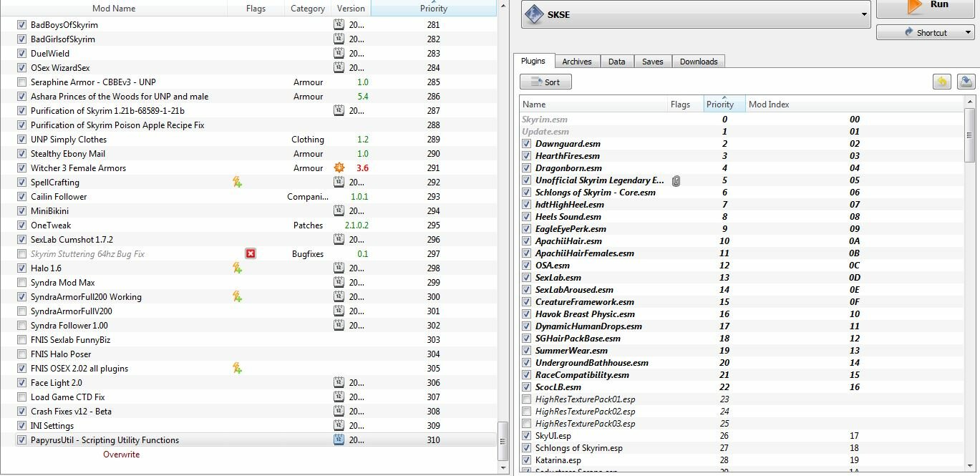Click the version date icon of Syndra Follower 1.00
This screenshot has height=476, width=980.
coord(339,325)
